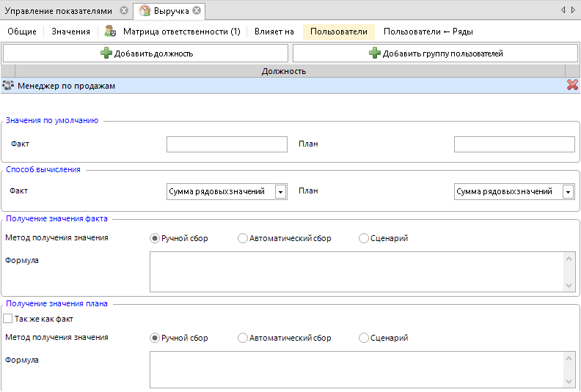This screenshot has height=392, width=581.
Task: Select Сценарий for plan value method
Action: (x=364, y=338)
